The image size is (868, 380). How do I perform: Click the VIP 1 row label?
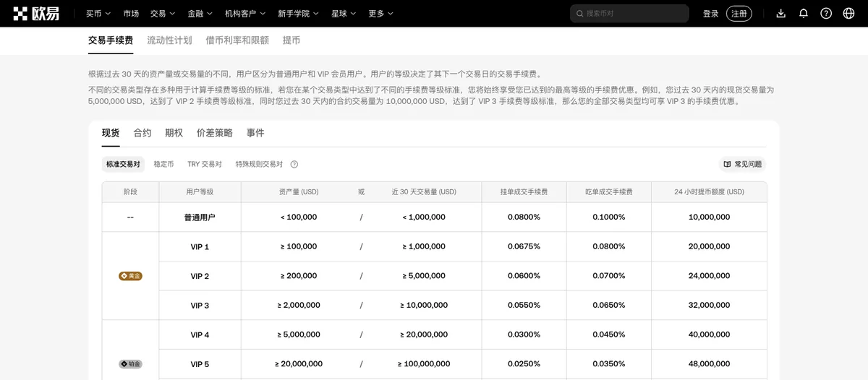point(200,246)
